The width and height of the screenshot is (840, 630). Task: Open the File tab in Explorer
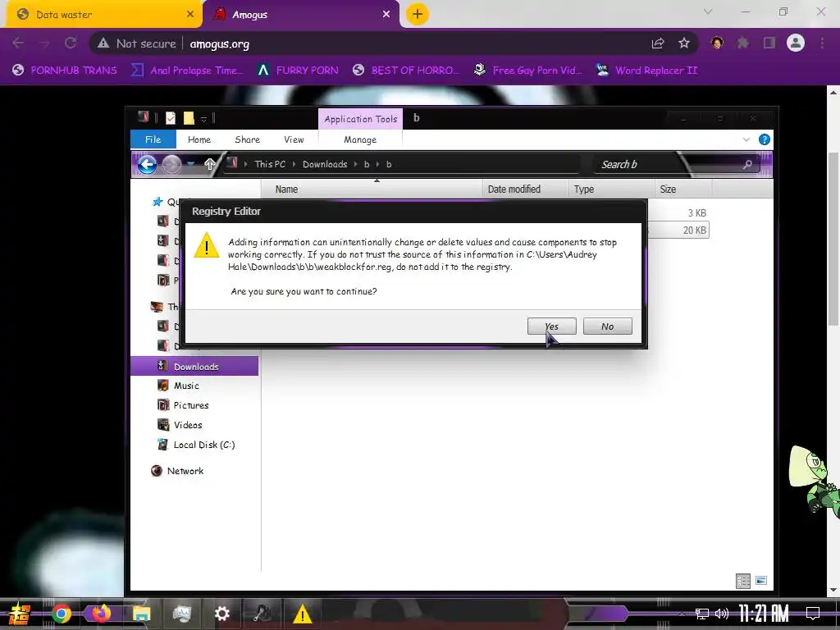153,139
